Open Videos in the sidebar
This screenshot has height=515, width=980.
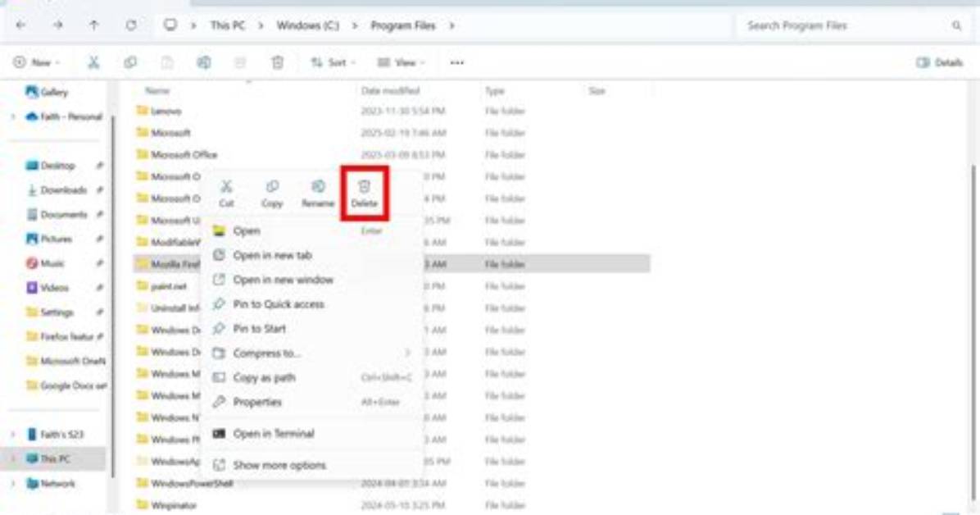[47, 287]
